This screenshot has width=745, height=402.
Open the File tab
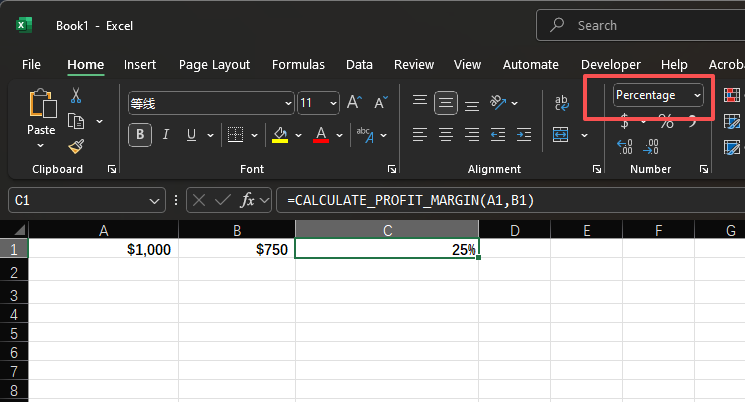click(x=31, y=65)
